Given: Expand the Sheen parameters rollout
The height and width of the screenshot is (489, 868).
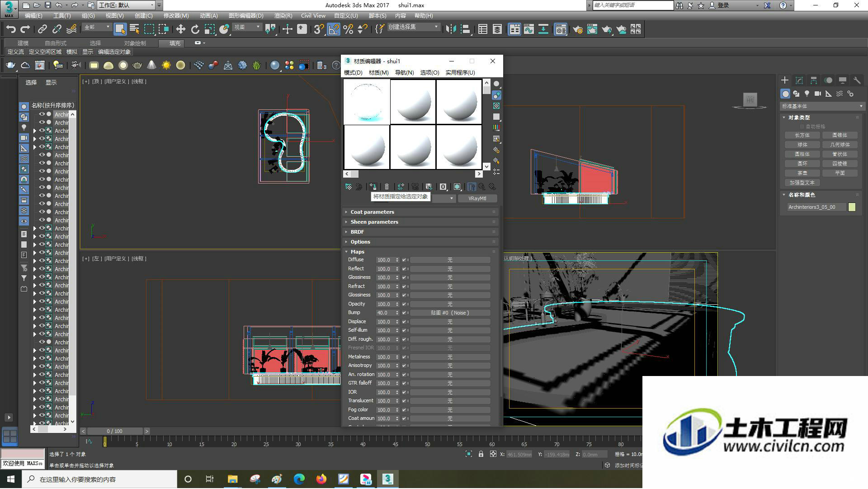Looking at the screenshot, I should coord(420,222).
